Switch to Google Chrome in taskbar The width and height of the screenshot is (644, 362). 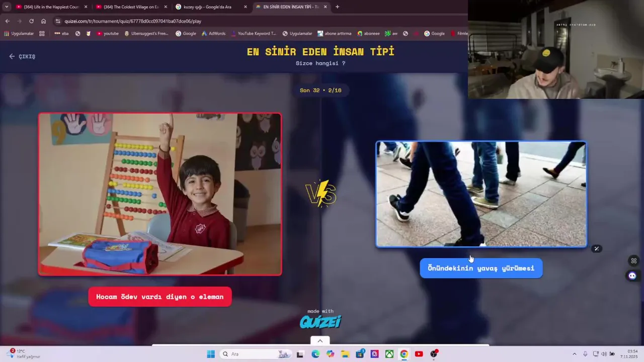click(x=404, y=354)
